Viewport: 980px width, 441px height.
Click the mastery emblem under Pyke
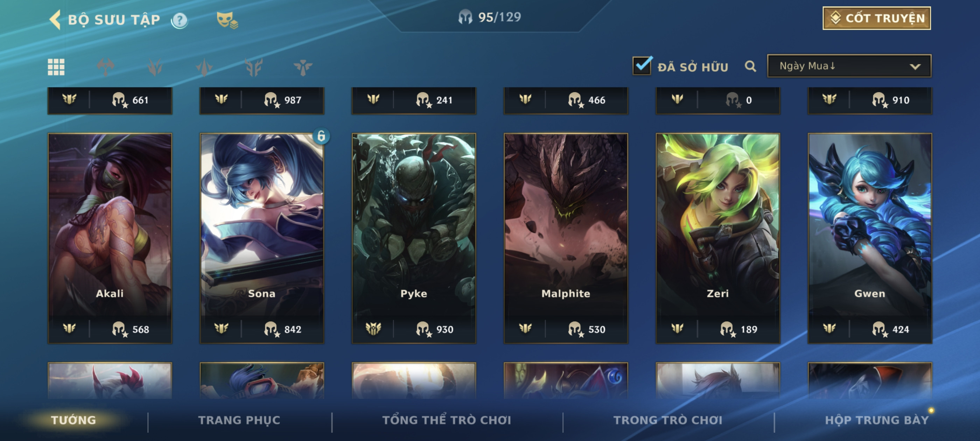(x=373, y=328)
